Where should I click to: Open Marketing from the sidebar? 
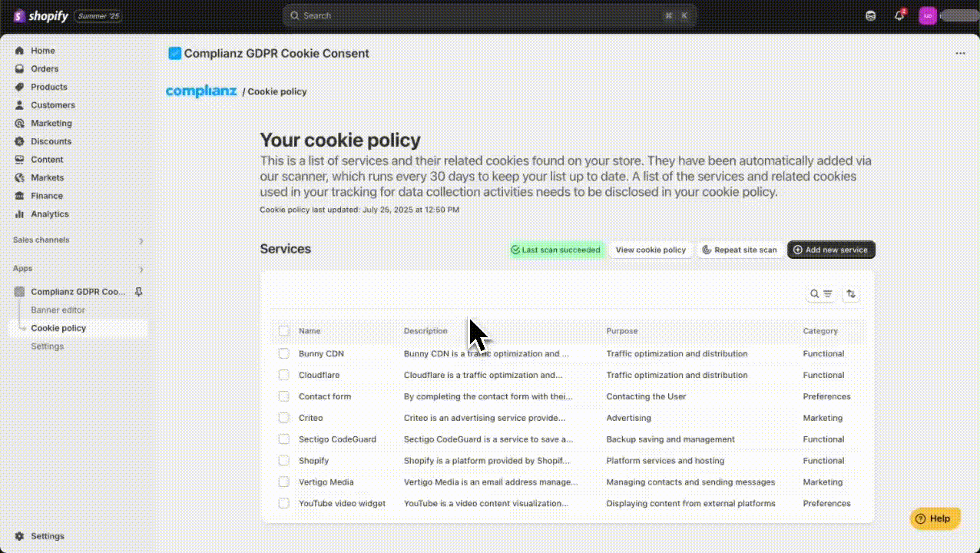(51, 123)
